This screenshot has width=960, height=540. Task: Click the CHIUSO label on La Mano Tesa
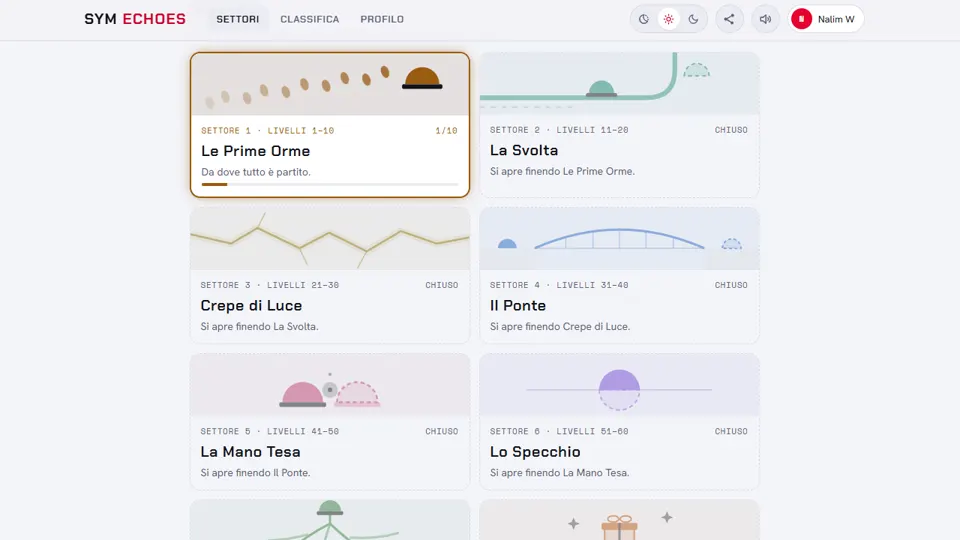441,431
